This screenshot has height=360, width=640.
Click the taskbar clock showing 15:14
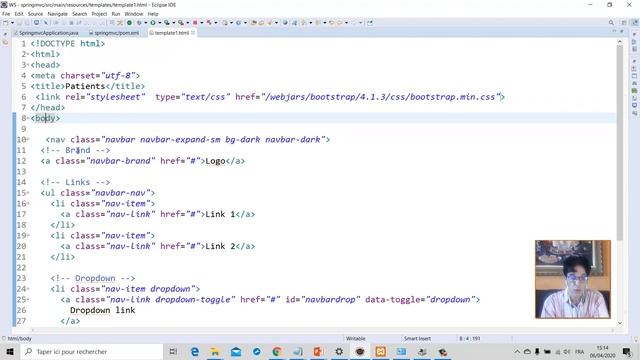[602, 351]
